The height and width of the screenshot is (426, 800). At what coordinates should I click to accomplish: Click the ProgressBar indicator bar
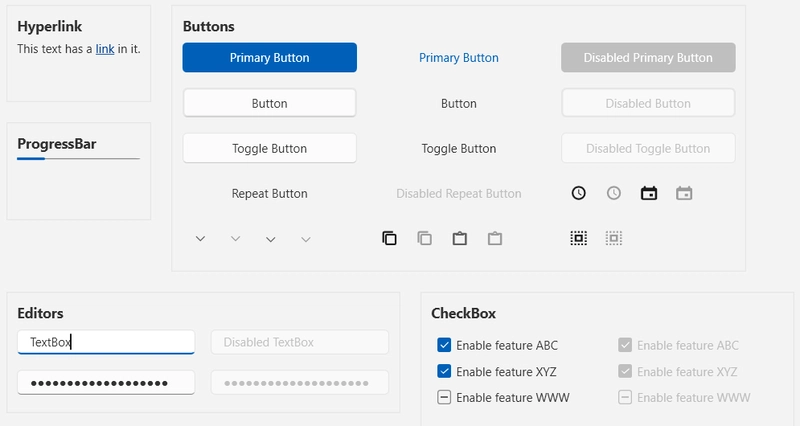click(78, 158)
